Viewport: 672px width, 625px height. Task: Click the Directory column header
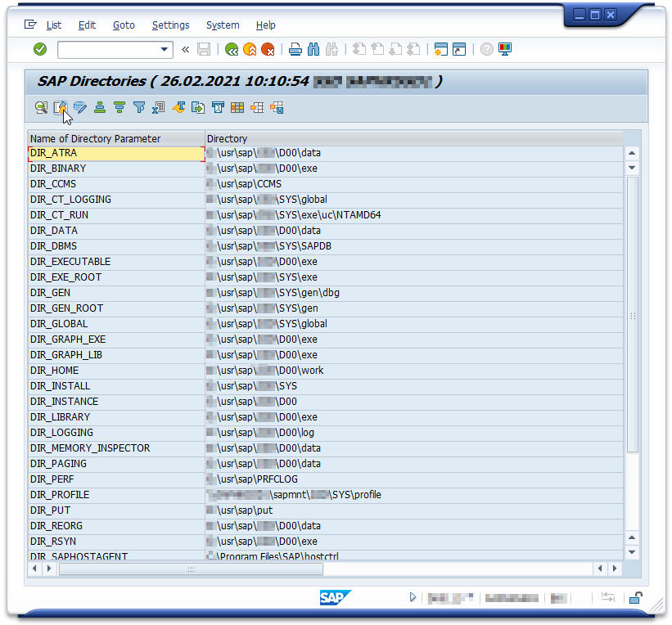[x=414, y=138]
